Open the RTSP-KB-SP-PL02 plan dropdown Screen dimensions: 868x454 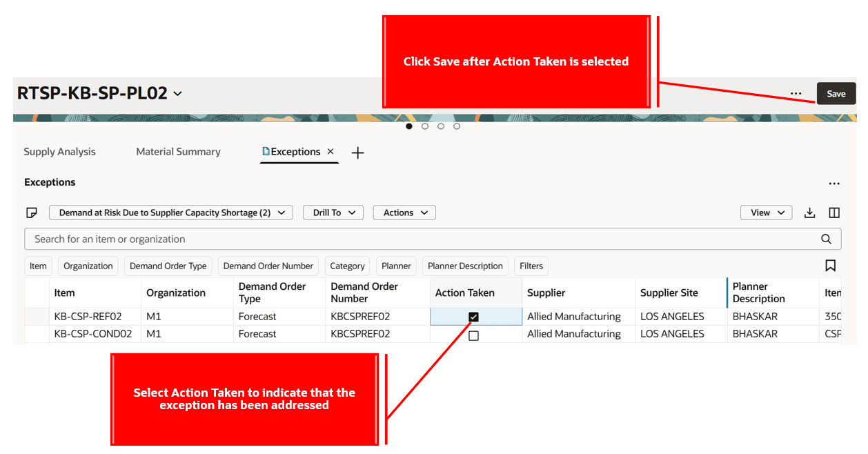[x=178, y=93]
